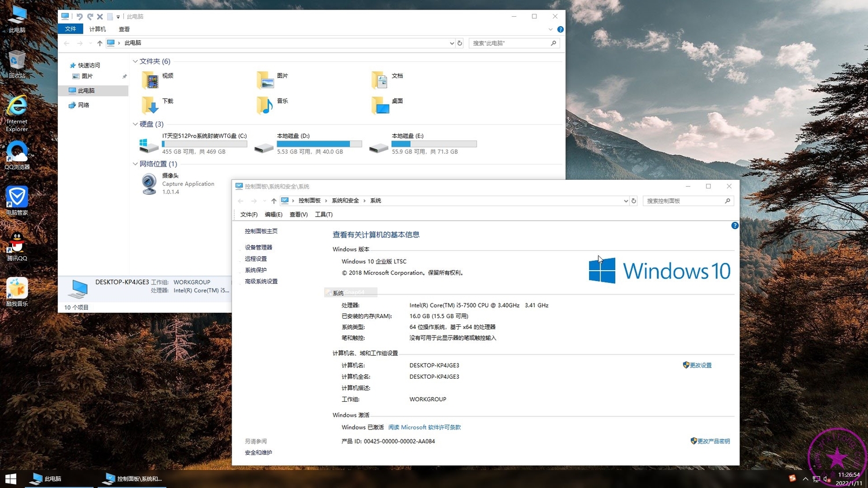Open 文件(F) menu in Control Panel
Viewport: 868px width, 488px height.
tap(249, 215)
